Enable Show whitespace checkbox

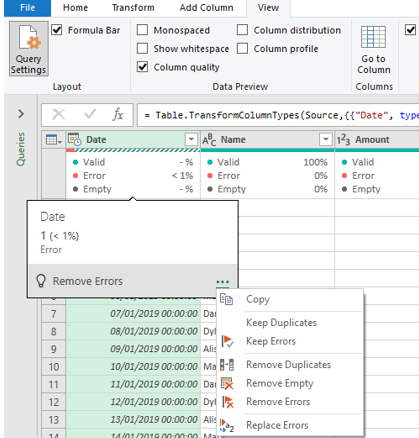[x=142, y=49]
